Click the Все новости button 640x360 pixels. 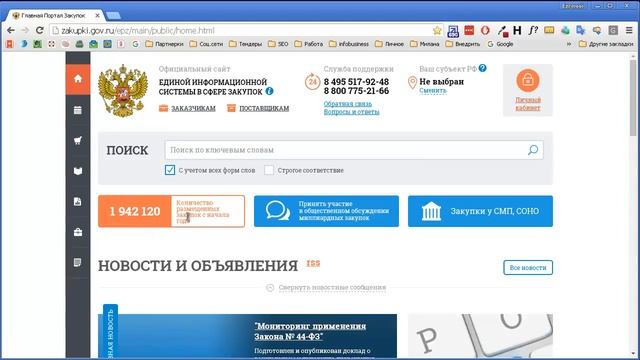[528, 268]
